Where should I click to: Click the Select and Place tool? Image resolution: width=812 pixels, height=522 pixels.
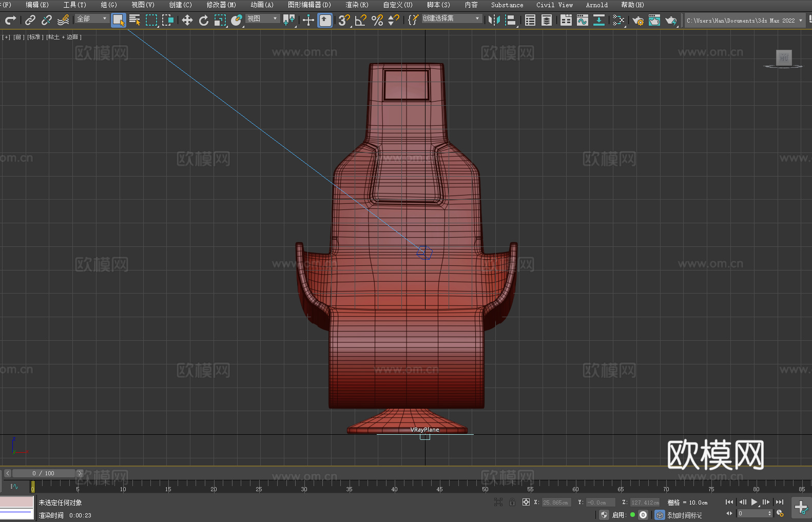pos(237,20)
